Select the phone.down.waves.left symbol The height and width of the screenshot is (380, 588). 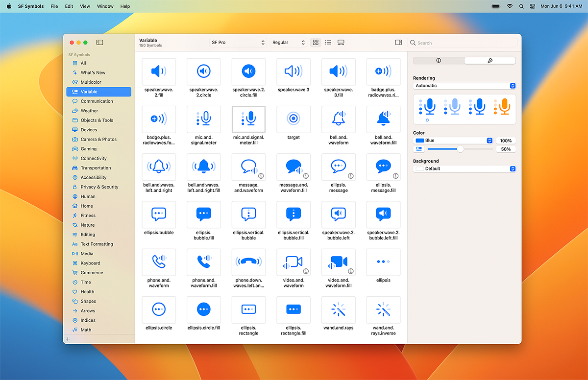248,262
